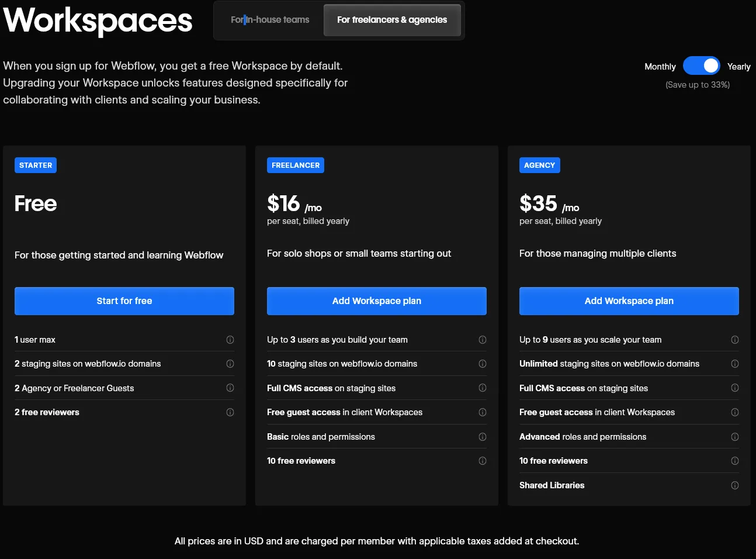The image size is (756, 559).
Task: Open info icon for 'Up to 3 users' row
Action: pos(483,340)
